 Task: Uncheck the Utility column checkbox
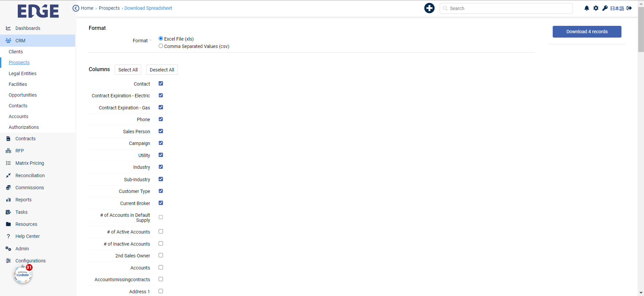(161, 155)
